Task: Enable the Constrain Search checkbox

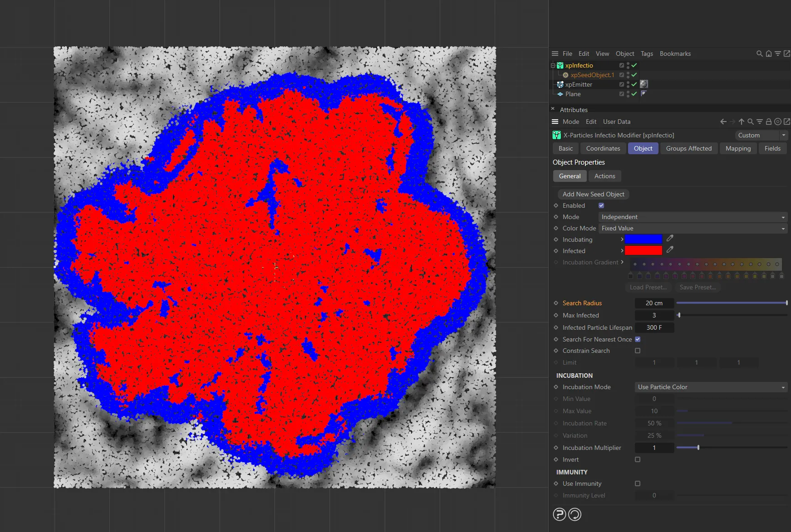Action: (x=638, y=351)
